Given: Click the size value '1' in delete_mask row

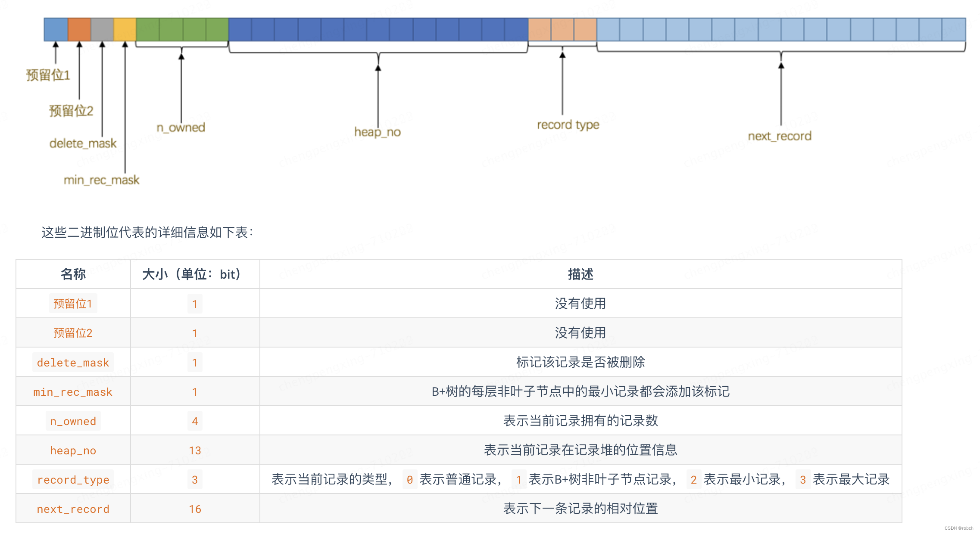Looking at the screenshot, I should point(195,363).
